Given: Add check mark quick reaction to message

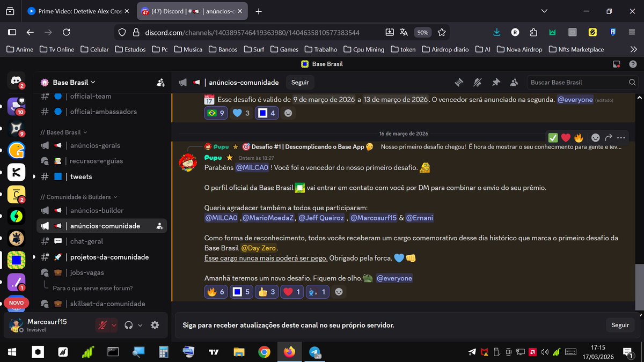Looking at the screenshot, I should (x=553, y=137).
